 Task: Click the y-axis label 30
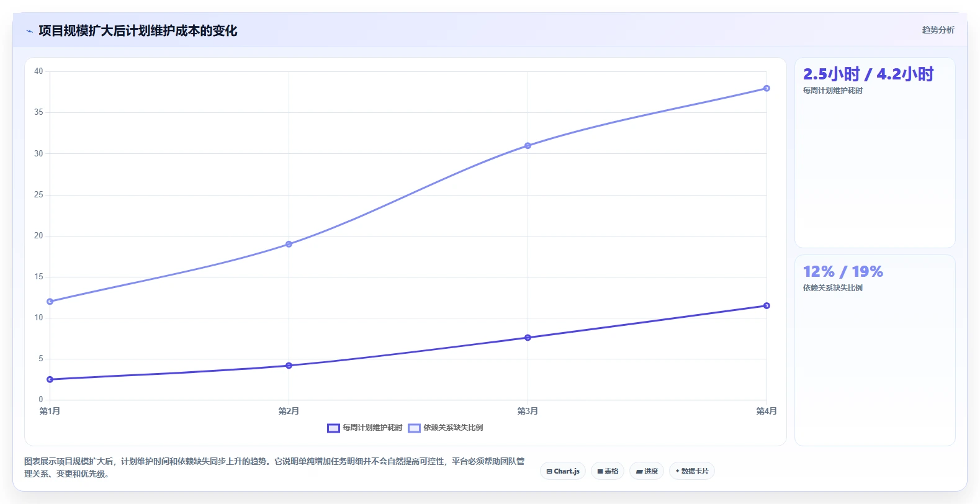click(x=38, y=153)
